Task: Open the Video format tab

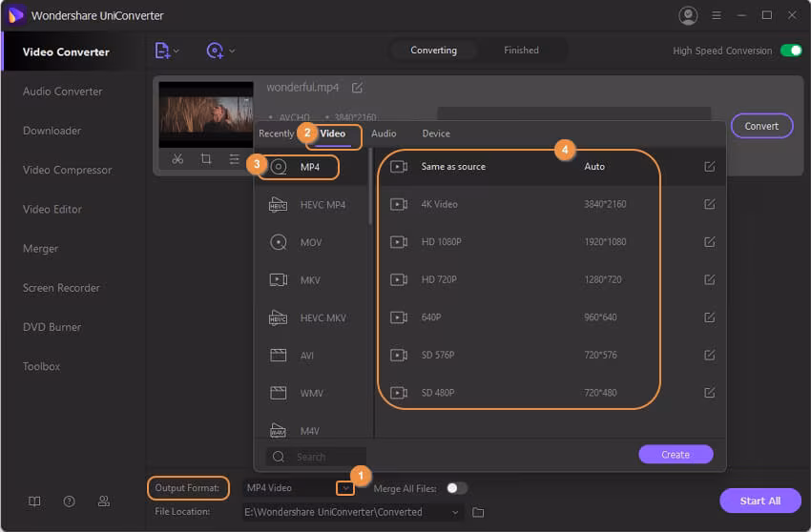Action: point(333,133)
